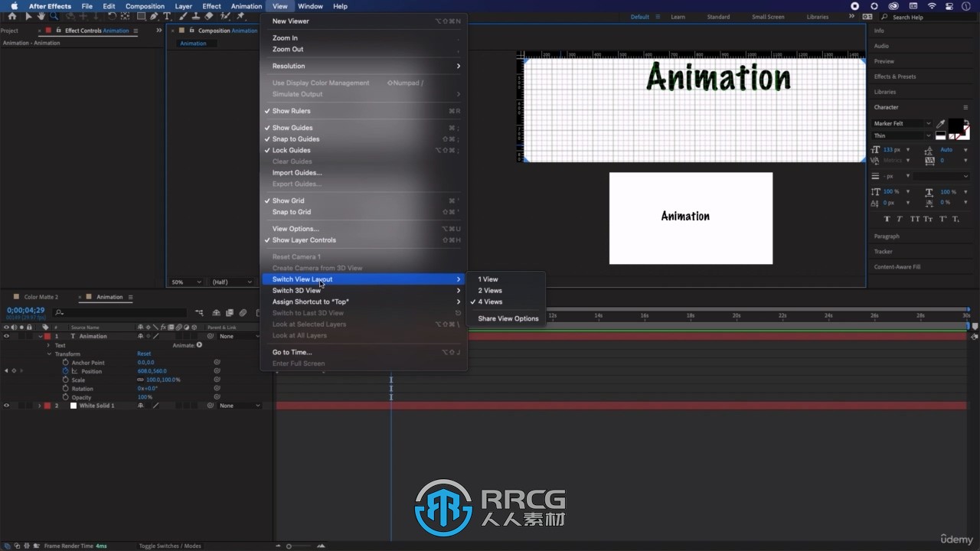Click the swap fill and stroke arrow
The image size is (980, 551).
(966, 122)
